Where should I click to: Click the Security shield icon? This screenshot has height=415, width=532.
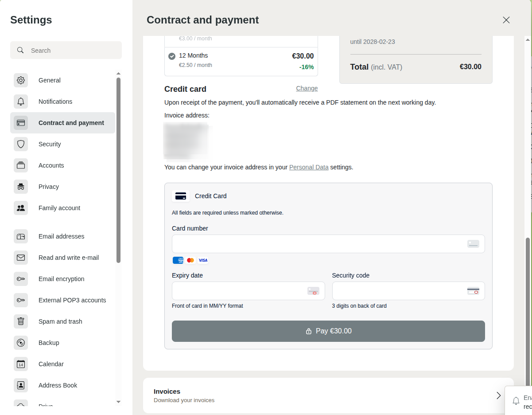21,144
